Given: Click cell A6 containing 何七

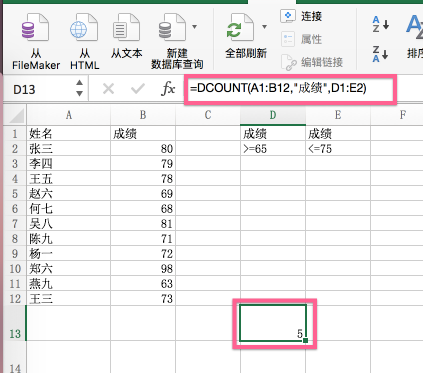Looking at the screenshot, I should click(68, 208).
